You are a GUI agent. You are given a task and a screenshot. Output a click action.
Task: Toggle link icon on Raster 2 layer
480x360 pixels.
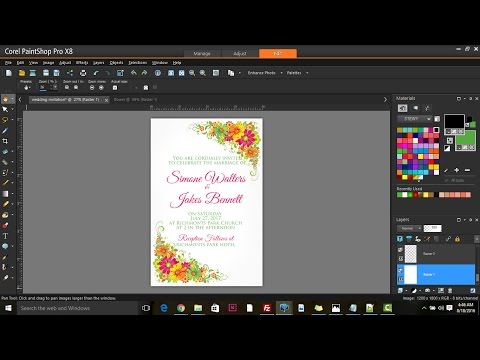[401, 258]
